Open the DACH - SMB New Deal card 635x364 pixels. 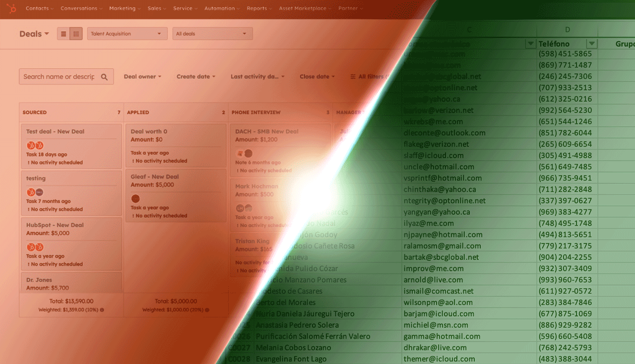pos(280,150)
